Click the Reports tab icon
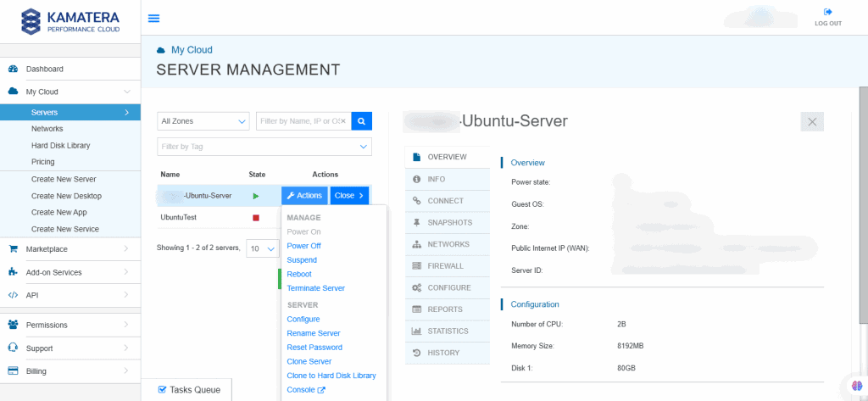This screenshot has height=401, width=868. pyautogui.click(x=417, y=309)
